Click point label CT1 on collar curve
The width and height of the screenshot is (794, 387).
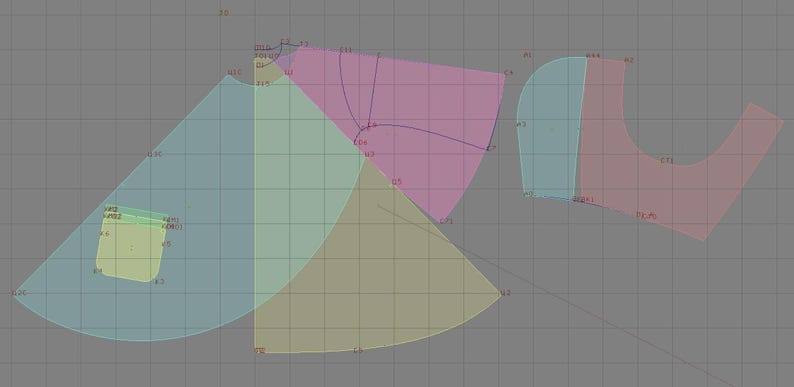coord(667,161)
